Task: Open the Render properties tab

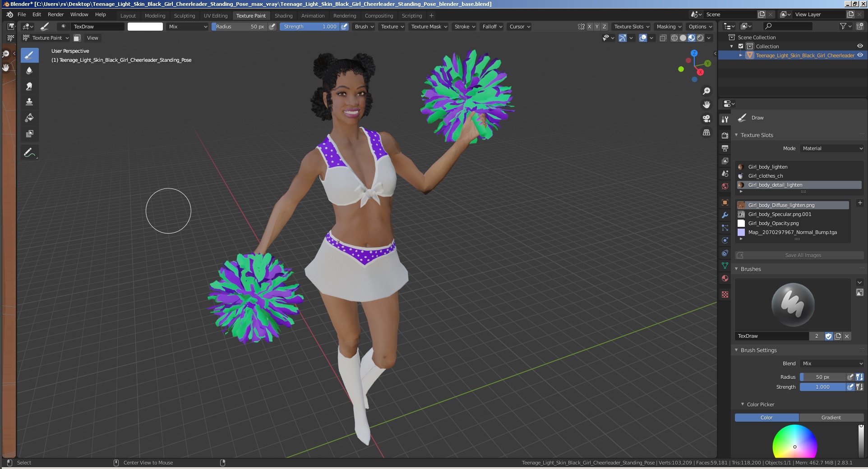Action: point(725,135)
